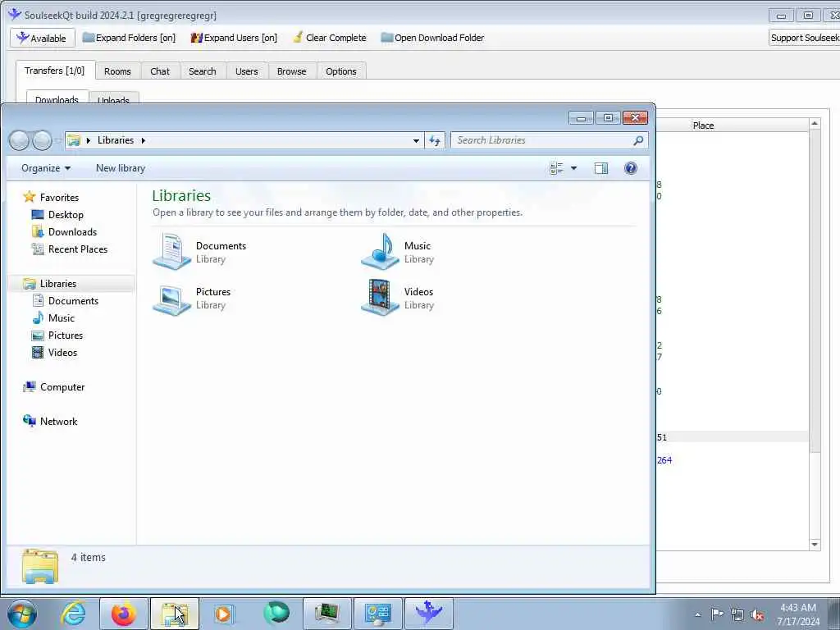Select Libraries node in navigation pane

click(58, 283)
